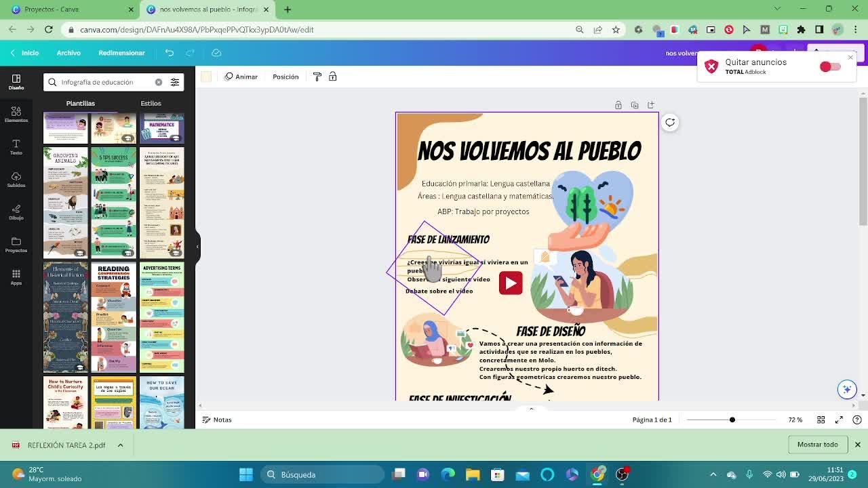This screenshot has width=868, height=488.
Task: Click the lock icon in the toolbar
Action: 333,77
